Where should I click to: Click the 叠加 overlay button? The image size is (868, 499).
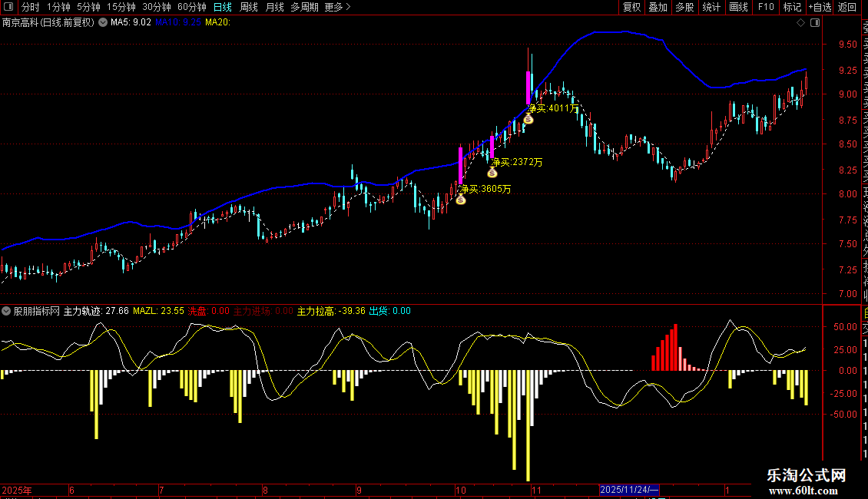tap(658, 7)
